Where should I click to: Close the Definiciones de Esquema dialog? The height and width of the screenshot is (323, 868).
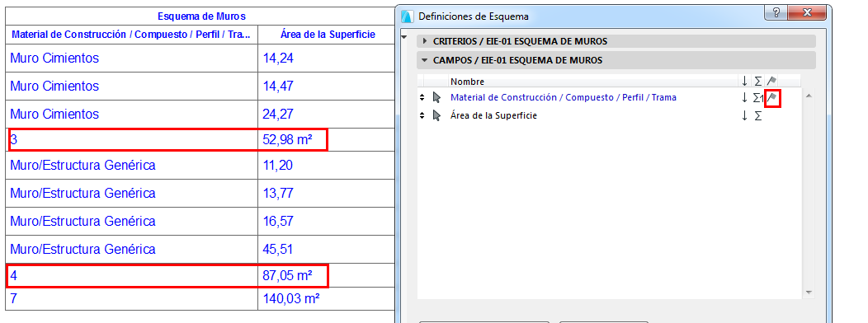click(x=807, y=12)
